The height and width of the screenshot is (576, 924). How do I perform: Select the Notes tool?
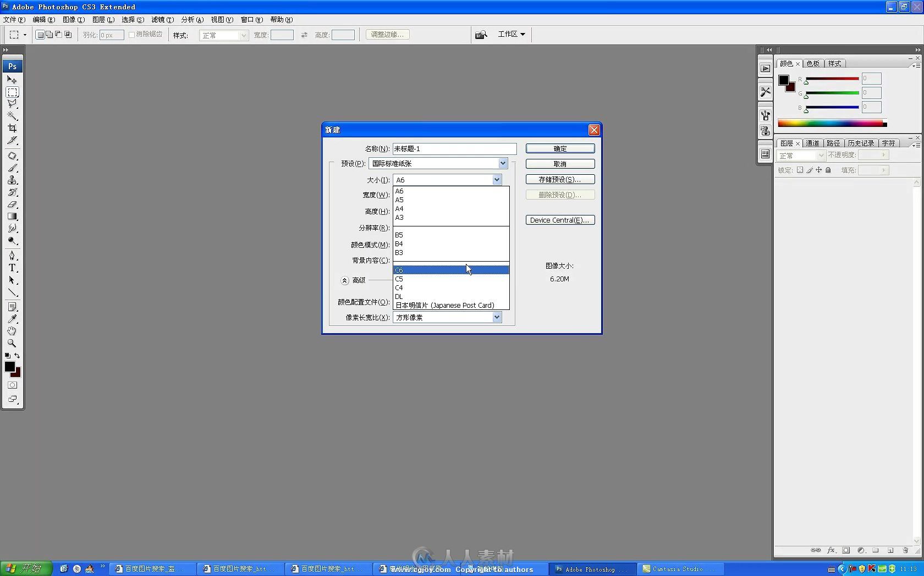click(12, 307)
